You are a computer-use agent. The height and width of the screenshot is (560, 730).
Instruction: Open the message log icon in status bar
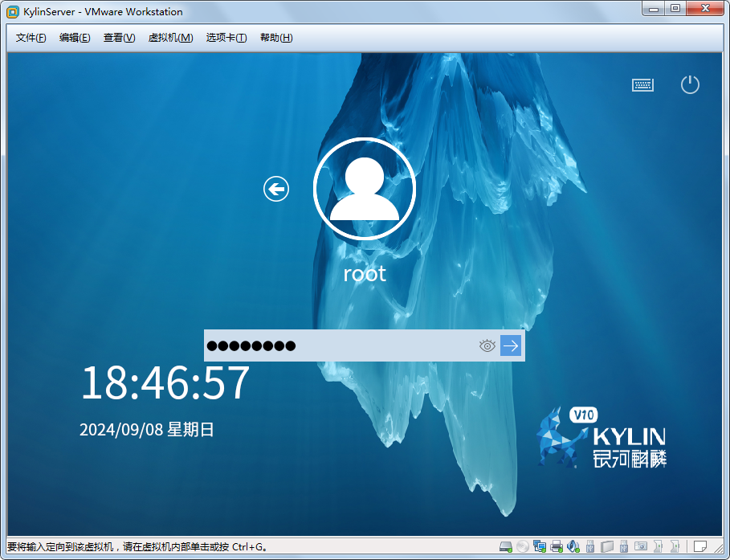(699, 547)
